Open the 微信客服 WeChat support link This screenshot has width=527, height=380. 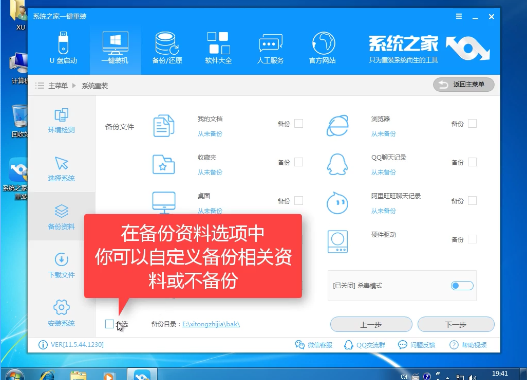click(313, 345)
